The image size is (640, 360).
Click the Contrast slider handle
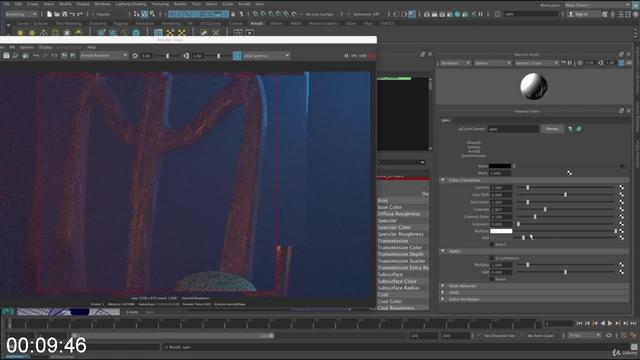[545, 209]
